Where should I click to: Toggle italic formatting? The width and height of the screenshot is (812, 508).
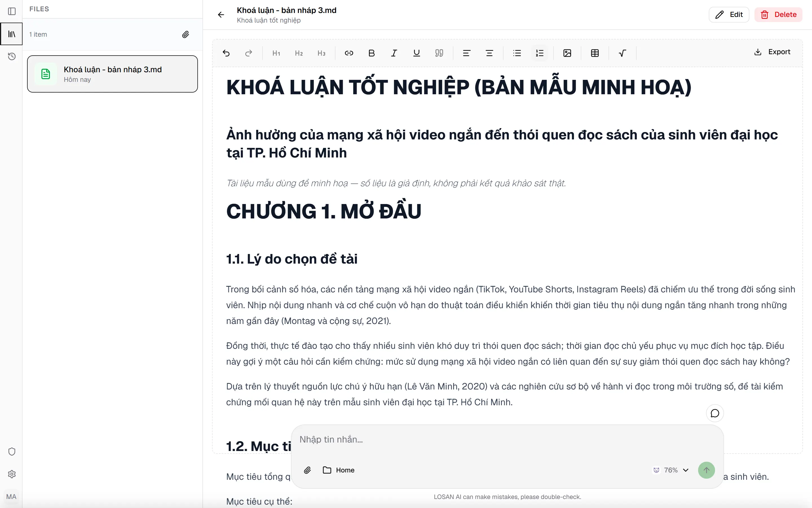pos(394,53)
